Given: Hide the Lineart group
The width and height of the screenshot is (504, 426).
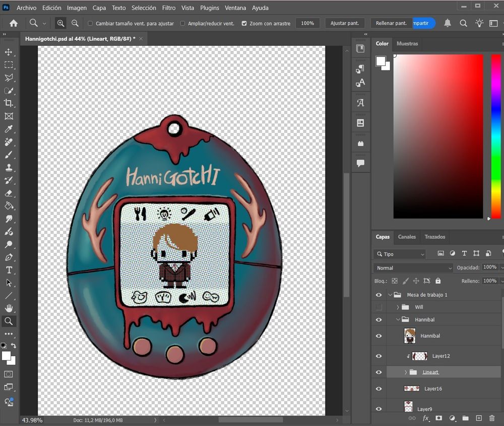Looking at the screenshot, I should coord(379,372).
